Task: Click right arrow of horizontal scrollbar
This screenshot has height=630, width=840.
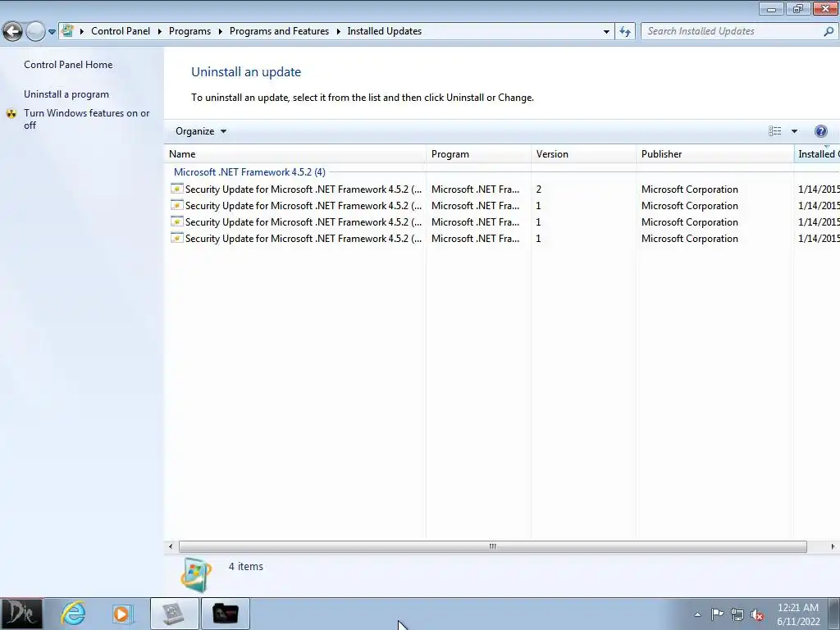Action: tap(833, 546)
